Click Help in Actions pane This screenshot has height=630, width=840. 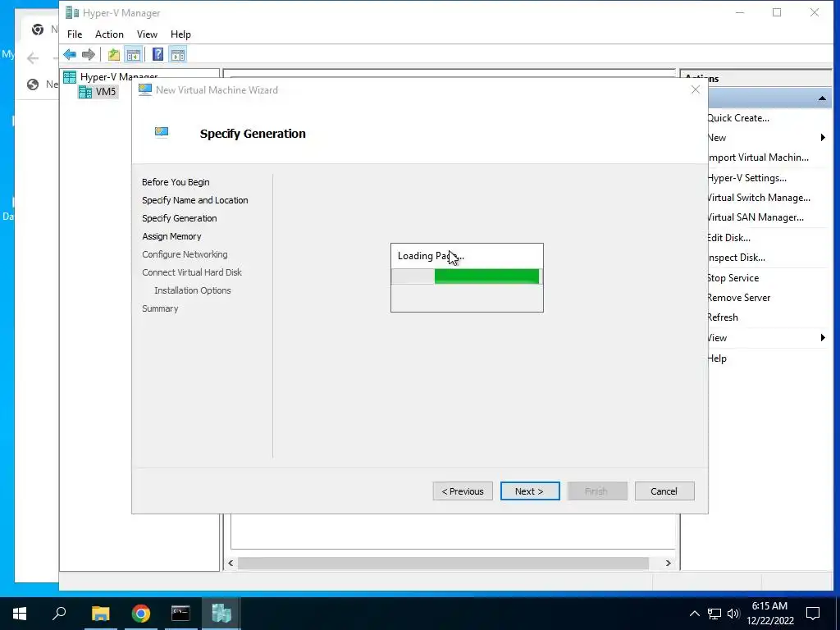(717, 358)
